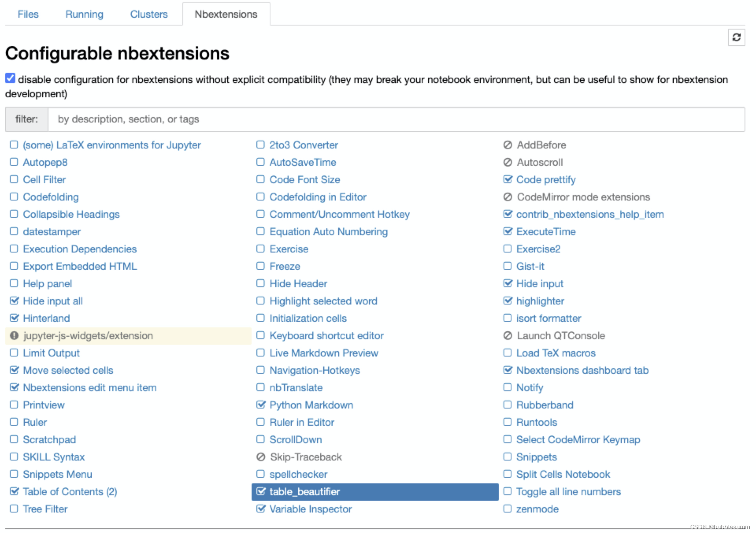Open the Running tab
Screen dimensions: 756x533
(84, 14)
